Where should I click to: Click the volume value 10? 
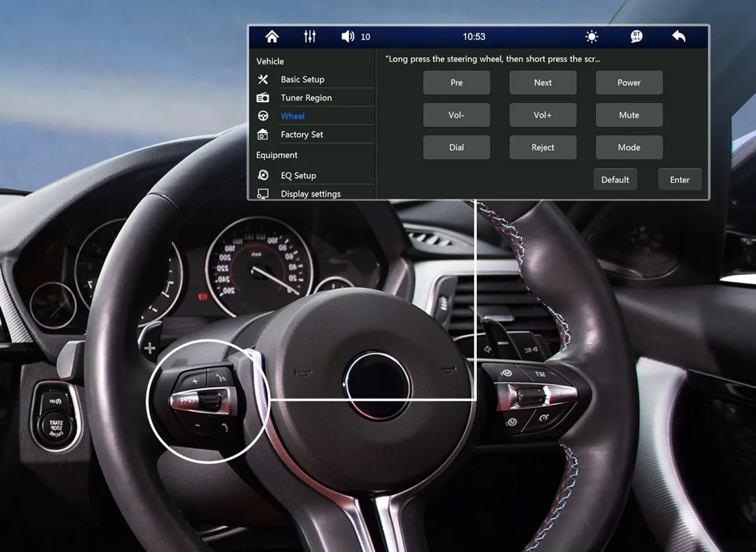point(366,36)
